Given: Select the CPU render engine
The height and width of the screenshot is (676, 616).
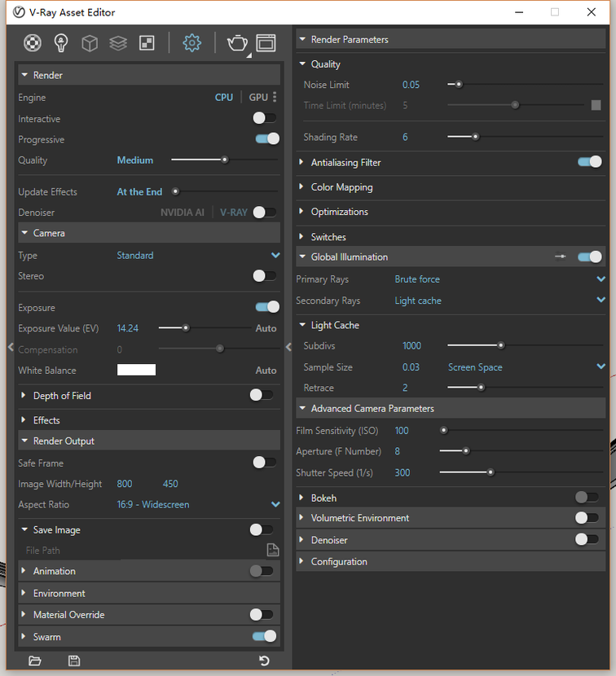Looking at the screenshot, I should coord(224,98).
